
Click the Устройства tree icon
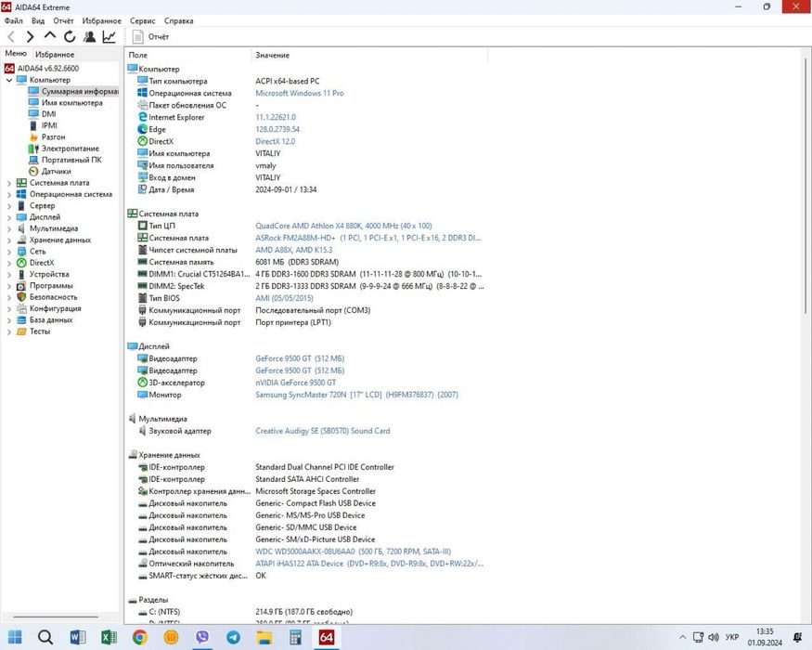click(x=21, y=274)
